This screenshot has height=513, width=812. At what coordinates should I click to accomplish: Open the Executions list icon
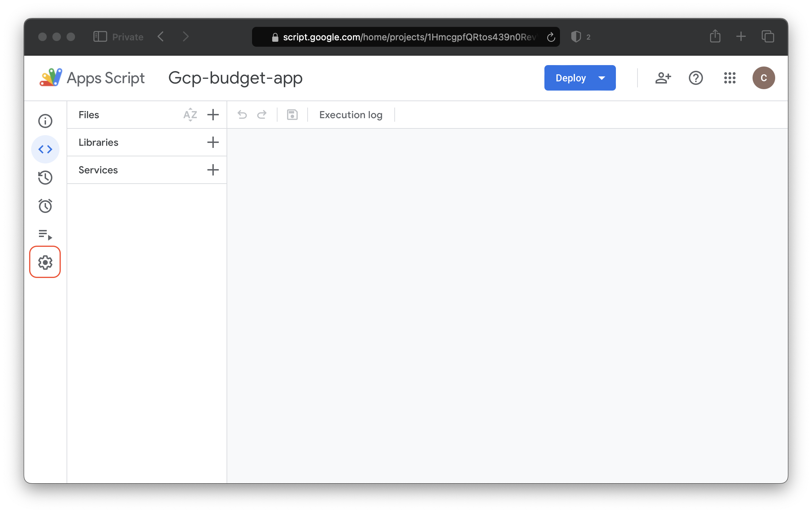pyautogui.click(x=45, y=234)
